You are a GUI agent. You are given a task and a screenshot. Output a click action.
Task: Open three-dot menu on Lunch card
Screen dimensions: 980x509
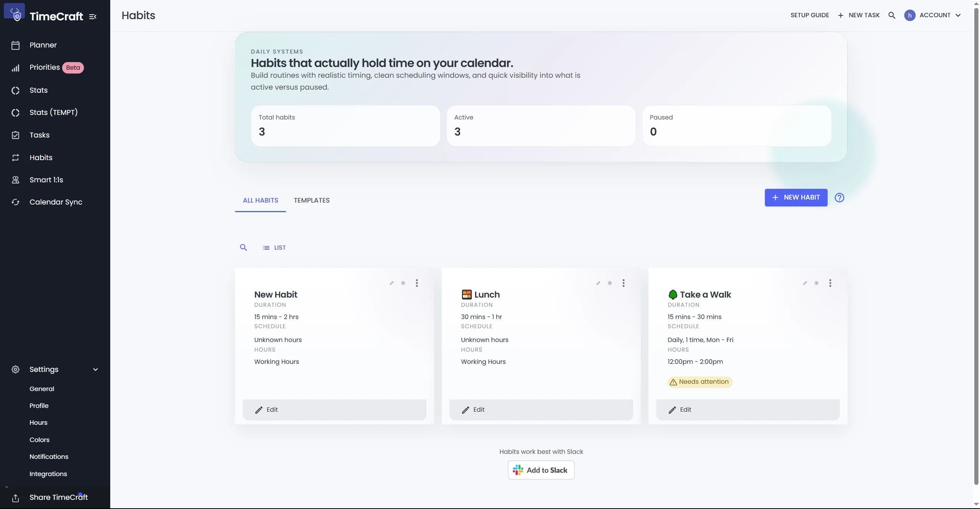pyautogui.click(x=624, y=283)
